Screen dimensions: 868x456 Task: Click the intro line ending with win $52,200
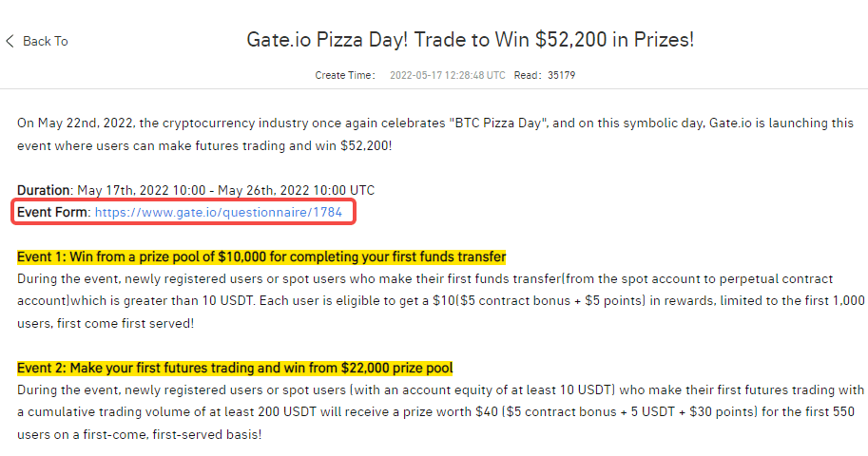204,145
